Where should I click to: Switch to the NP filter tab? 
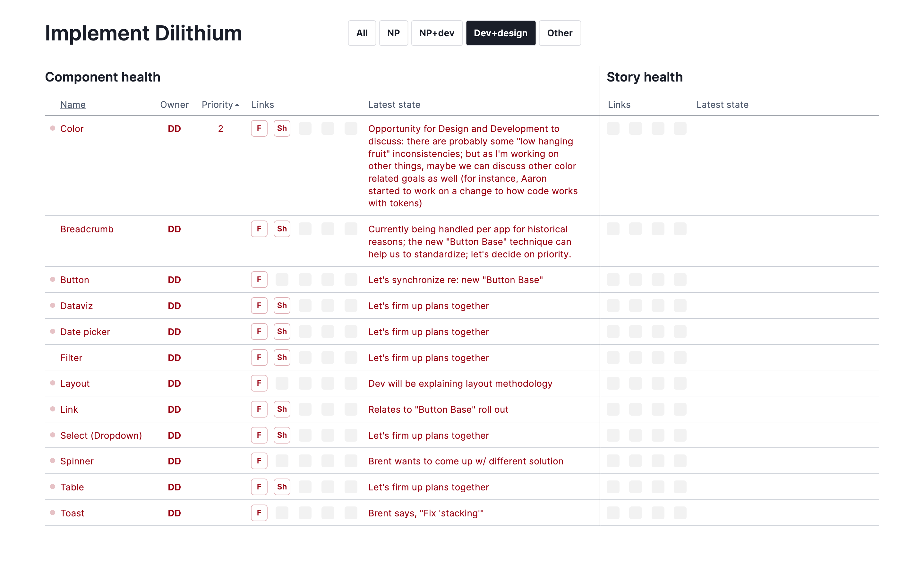click(x=393, y=33)
